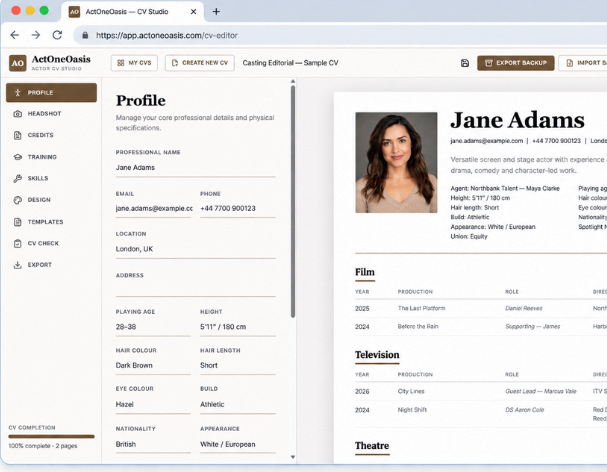Click the Headshot camera icon

point(17,113)
